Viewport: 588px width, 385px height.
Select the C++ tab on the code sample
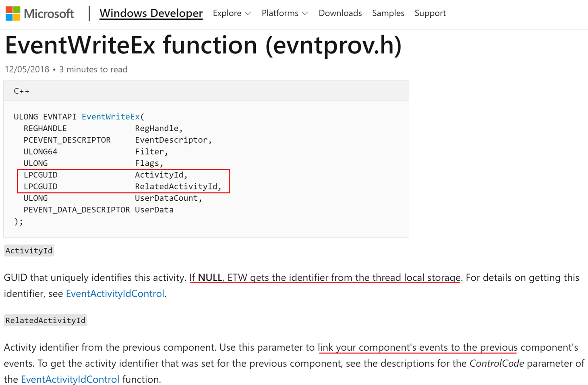coord(21,91)
